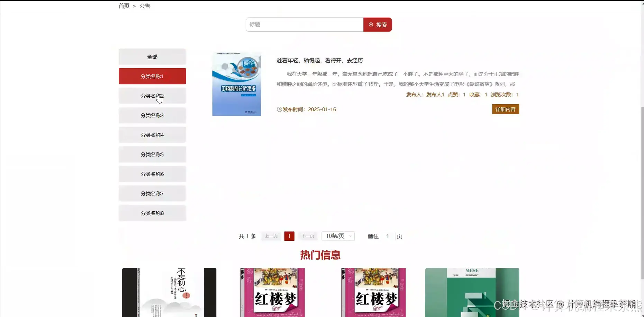Click the clock icon beside 发布时间
This screenshot has height=317, width=644.
(279, 109)
